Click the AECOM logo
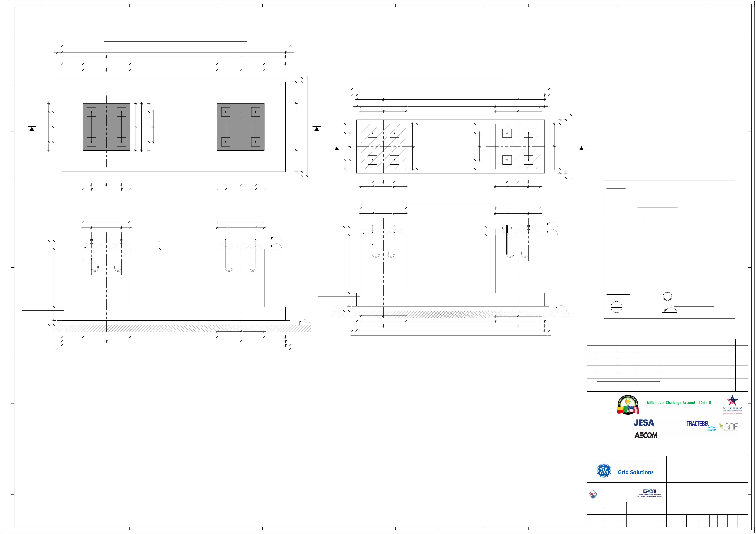 (646, 435)
